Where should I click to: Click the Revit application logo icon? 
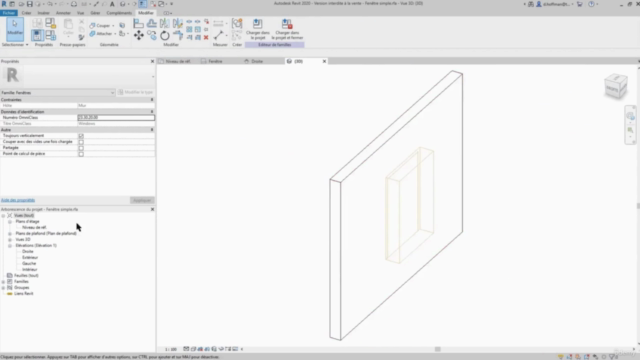4,4
